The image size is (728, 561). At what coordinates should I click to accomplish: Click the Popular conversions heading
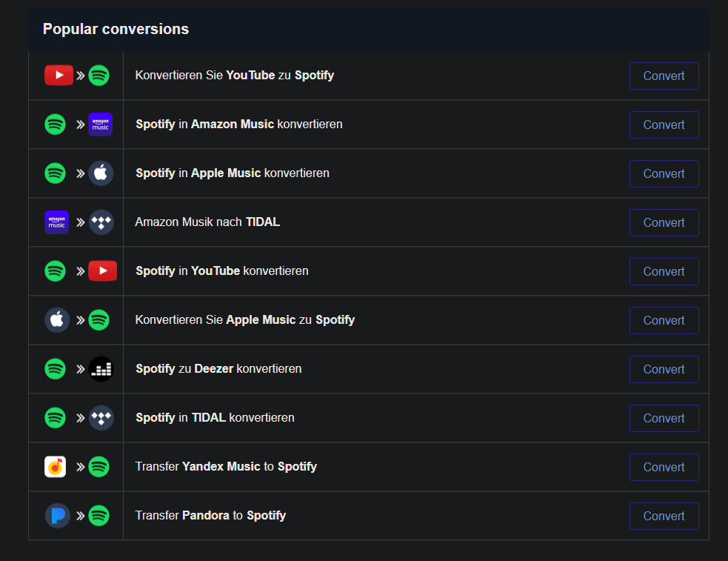tap(116, 30)
